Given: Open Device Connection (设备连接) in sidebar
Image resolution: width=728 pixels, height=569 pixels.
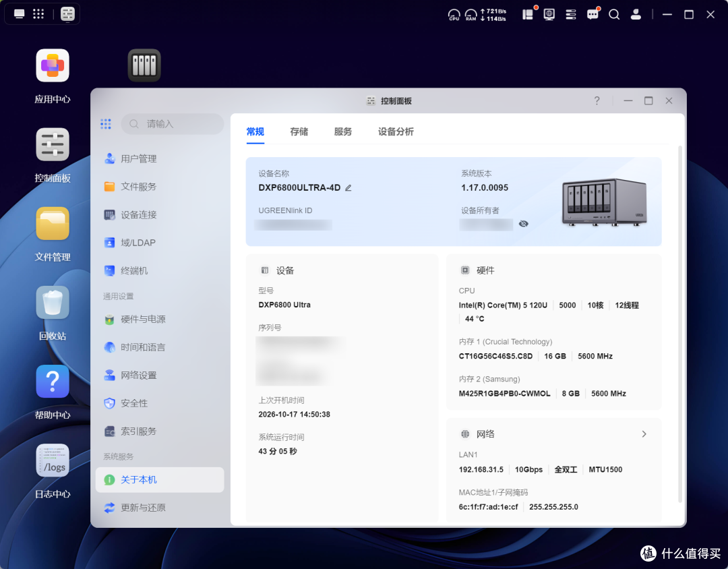Looking at the screenshot, I should pyautogui.click(x=160, y=214).
